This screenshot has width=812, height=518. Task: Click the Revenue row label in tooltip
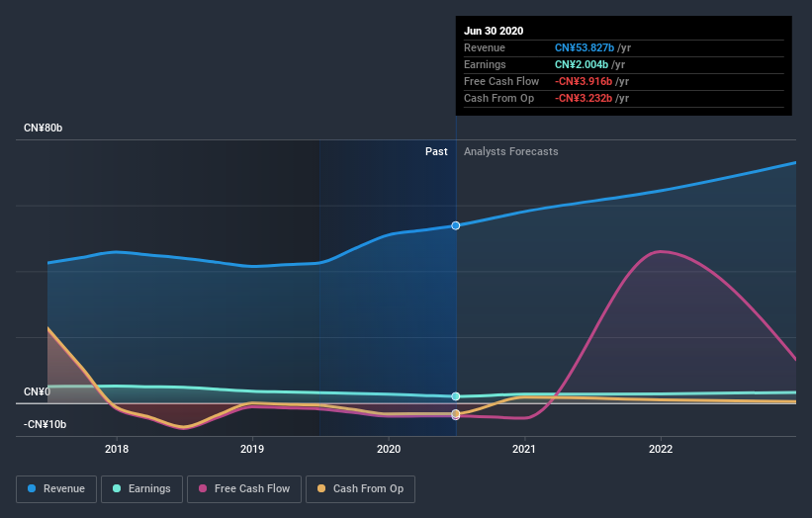tap(485, 47)
